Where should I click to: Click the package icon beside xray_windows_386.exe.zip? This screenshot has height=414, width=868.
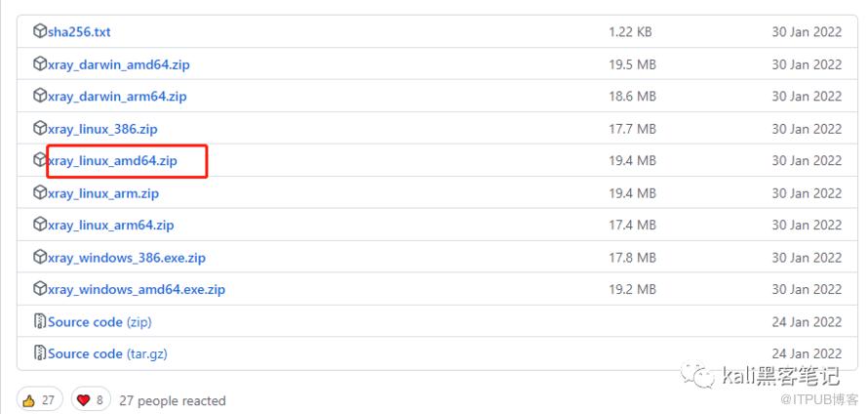[40, 258]
